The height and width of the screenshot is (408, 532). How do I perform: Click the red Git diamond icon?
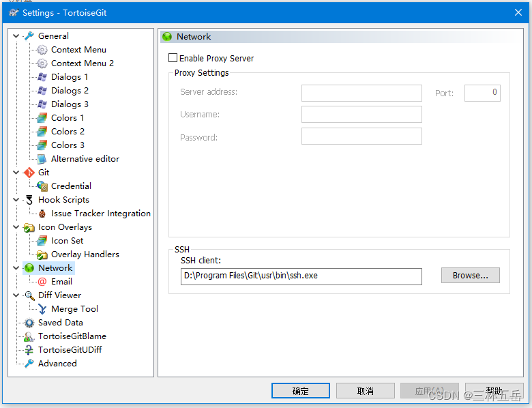click(29, 173)
